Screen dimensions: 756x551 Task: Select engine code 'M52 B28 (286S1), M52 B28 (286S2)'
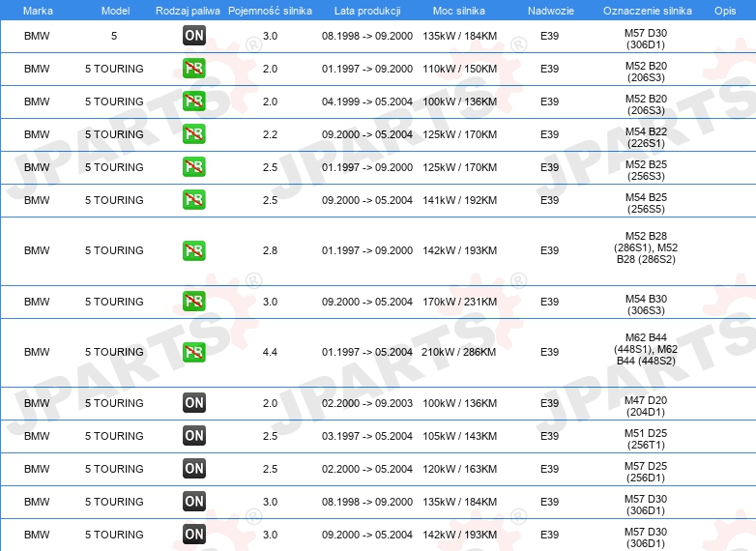pos(646,247)
